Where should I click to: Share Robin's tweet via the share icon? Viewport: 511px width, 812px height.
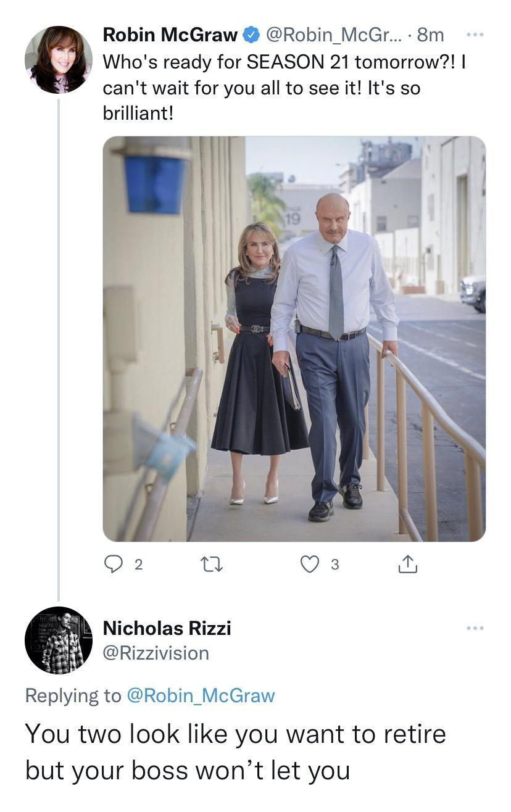(407, 563)
